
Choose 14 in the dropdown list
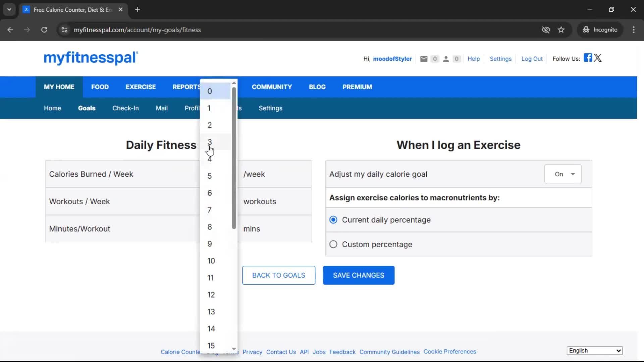[x=215, y=328]
